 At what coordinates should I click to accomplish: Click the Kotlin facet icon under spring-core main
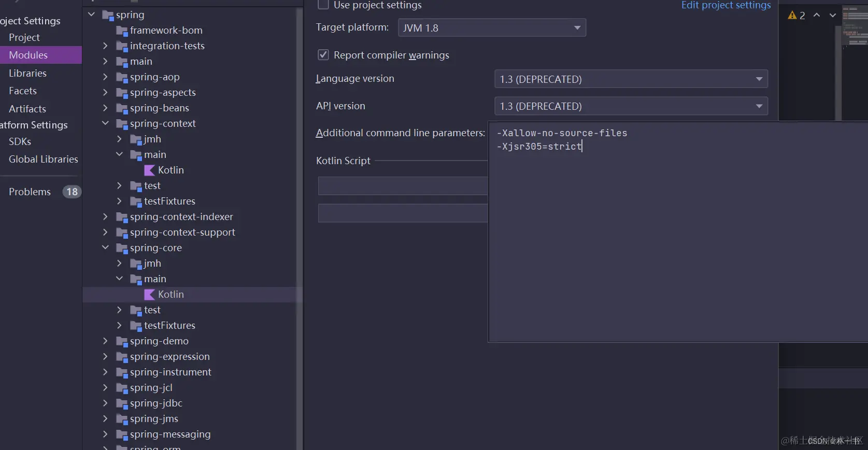(x=150, y=294)
